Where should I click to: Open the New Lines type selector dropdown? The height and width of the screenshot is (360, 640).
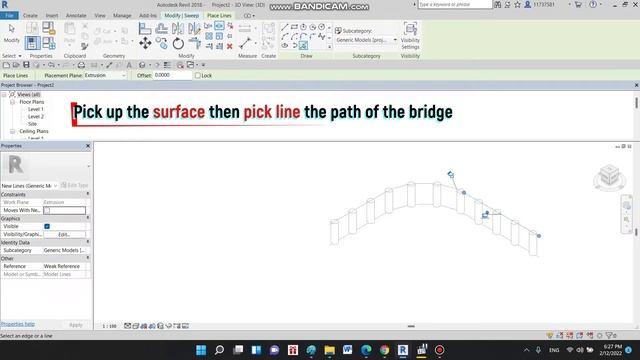coord(29,186)
